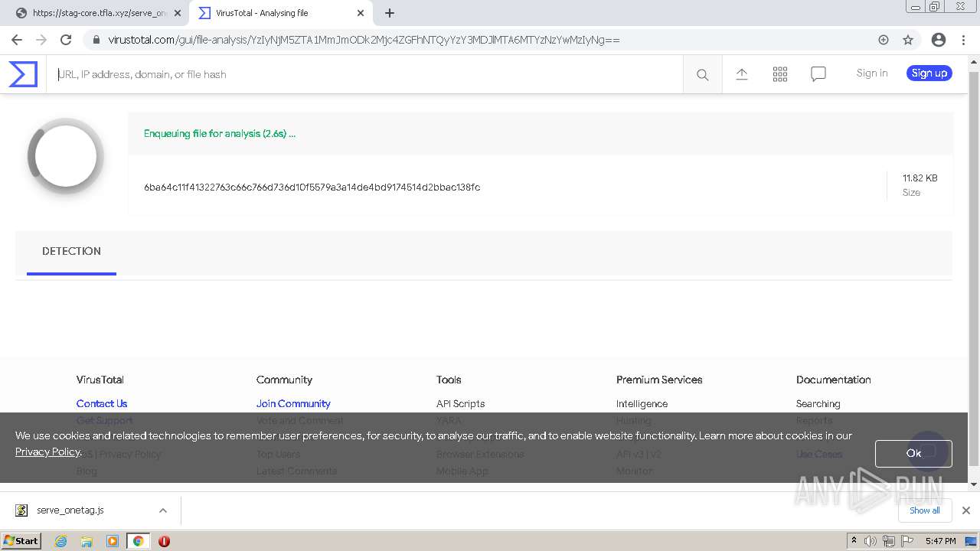The width and height of the screenshot is (980, 551).
Task: Click the file hash text 6ba64c11f...
Action: pos(312,187)
